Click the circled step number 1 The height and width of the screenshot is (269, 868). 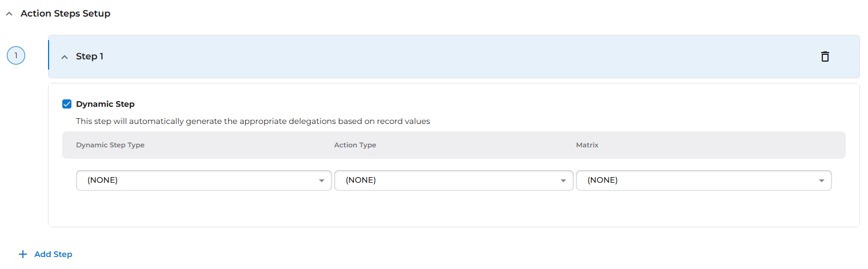(16, 55)
